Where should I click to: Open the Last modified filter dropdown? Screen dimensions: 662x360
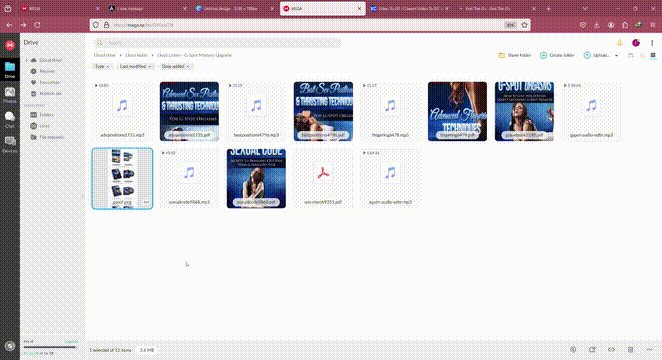(x=135, y=67)
